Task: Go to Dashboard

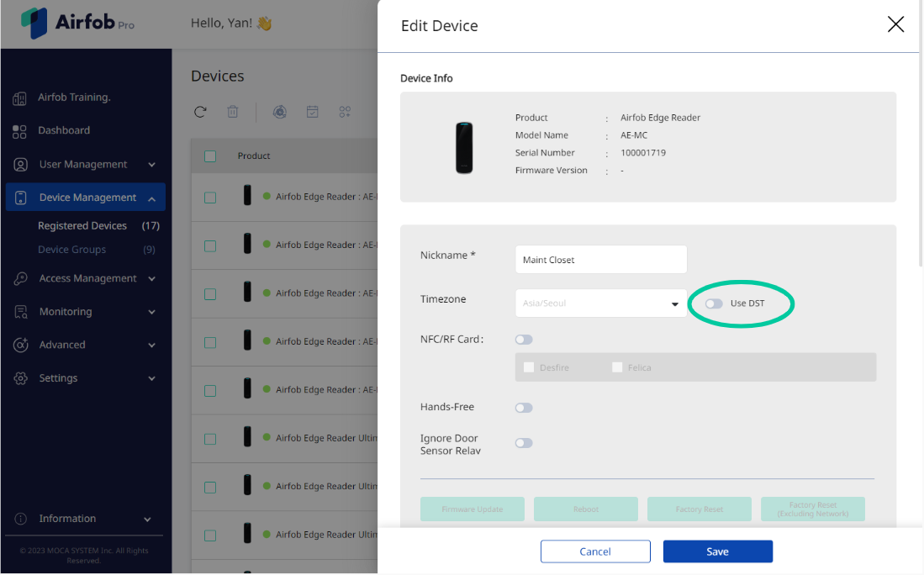Action: point(64,130)
